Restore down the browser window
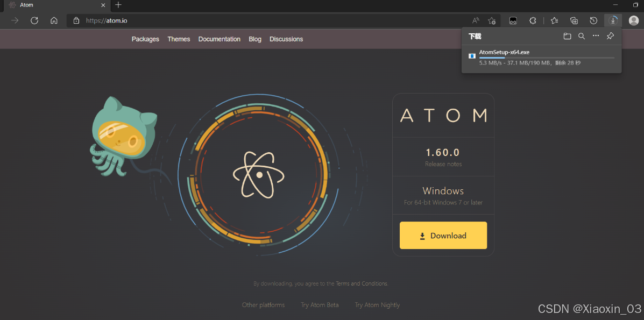This screenshot has width=644, height=320. (x=635, y=5)
